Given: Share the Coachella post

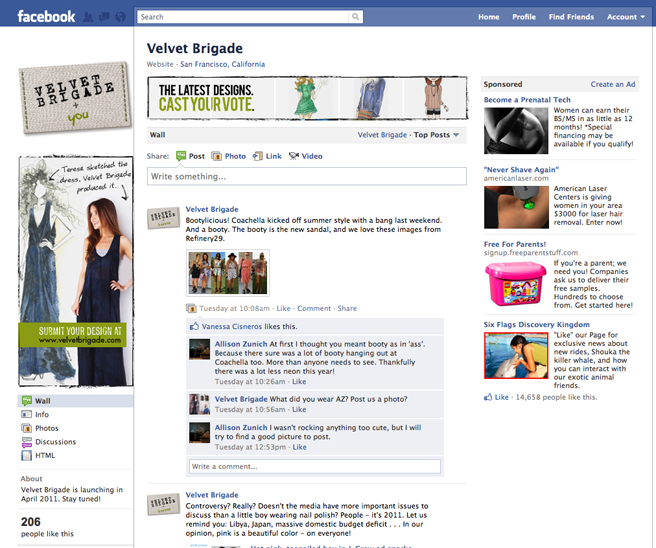Looking at the screenshot, I should click(x=347, y=308).
